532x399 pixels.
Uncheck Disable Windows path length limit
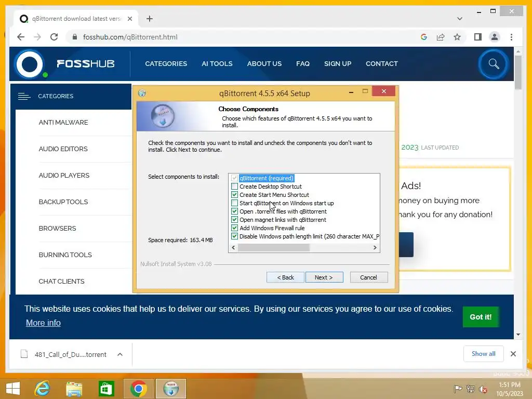tap(234, 236)
